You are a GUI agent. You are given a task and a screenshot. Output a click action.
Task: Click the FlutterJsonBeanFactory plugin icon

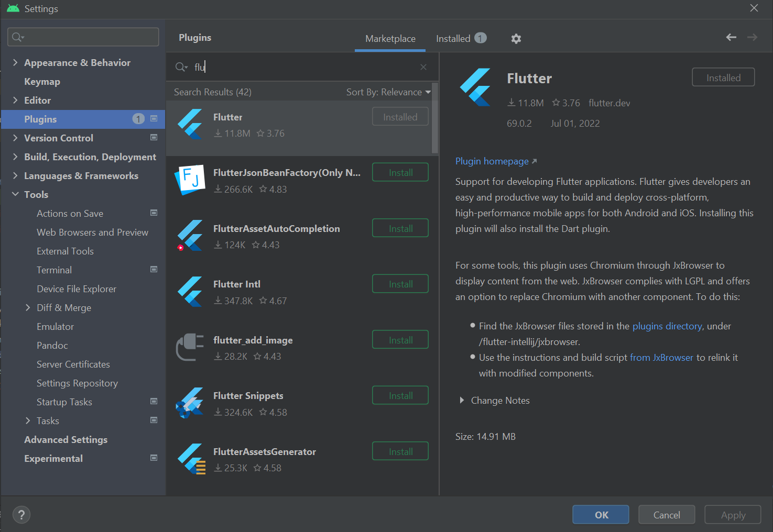[x=190, y=180]
